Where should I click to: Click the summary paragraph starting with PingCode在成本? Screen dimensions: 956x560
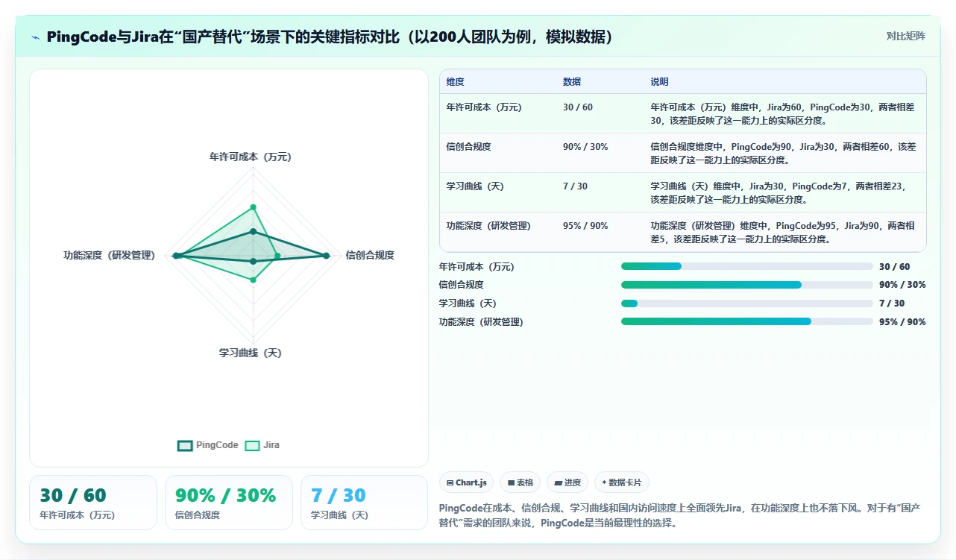679,515
